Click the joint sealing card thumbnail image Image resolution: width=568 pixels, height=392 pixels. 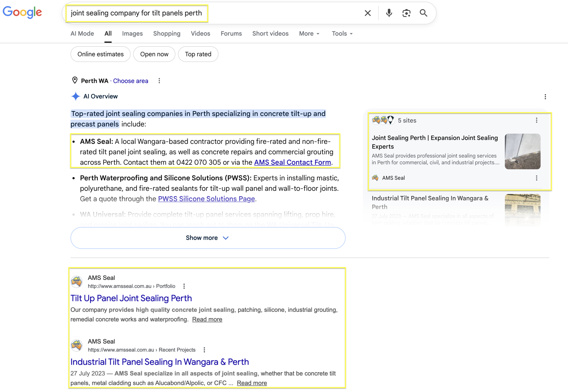(x=523, y=151)
